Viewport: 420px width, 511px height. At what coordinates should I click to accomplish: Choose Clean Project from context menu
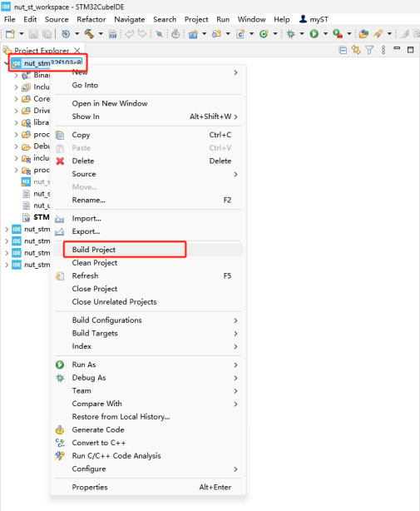click(148, 263)
